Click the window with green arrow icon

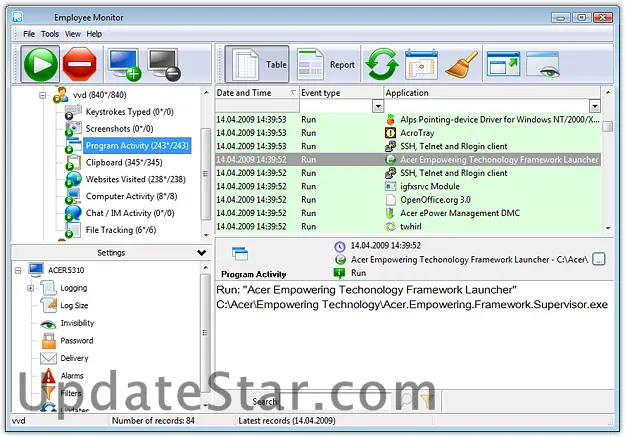pos(503,64)
